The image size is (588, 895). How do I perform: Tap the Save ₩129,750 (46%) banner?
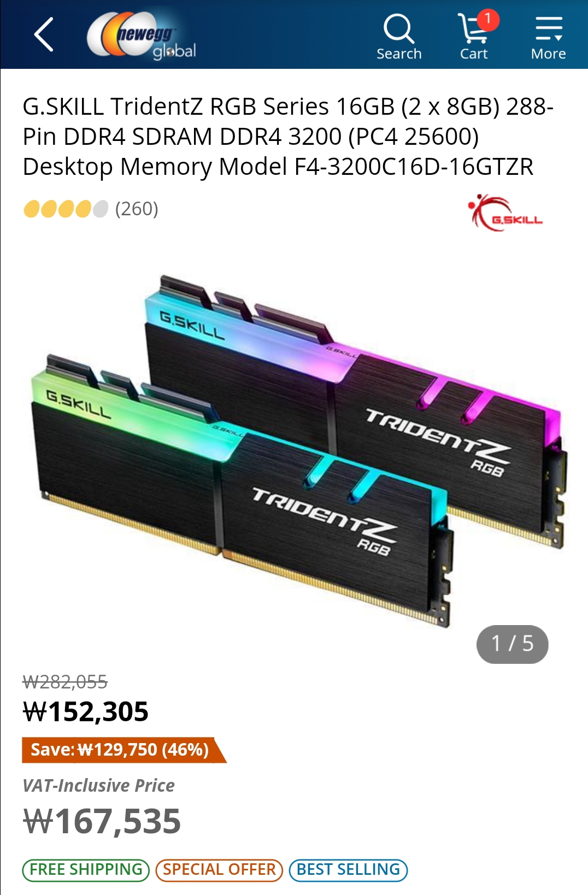124,750
